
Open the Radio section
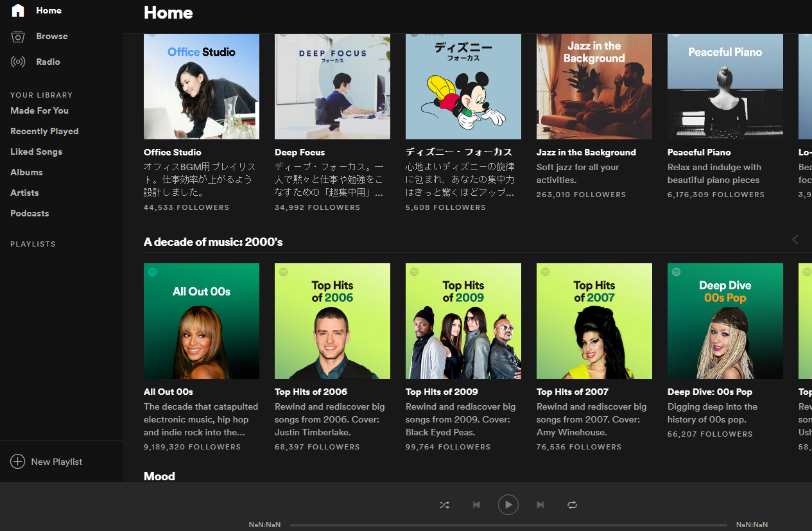[48, 62]
